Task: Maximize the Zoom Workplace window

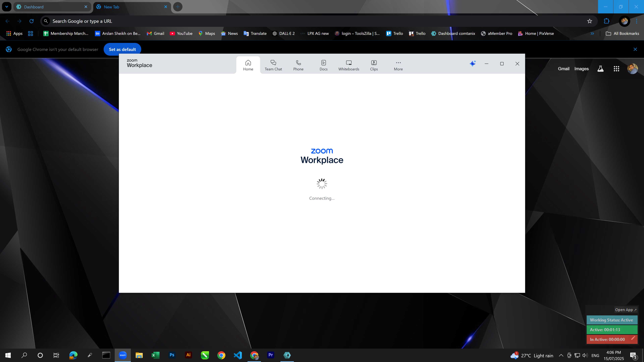Action: point(502,64)
